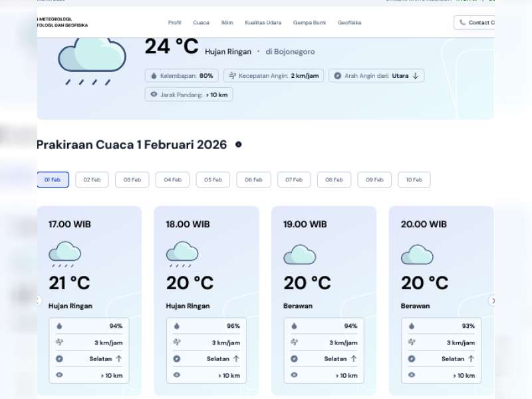Image resolution: width=532 pixels, height=399 pixels.
Task: Open the Cuaca menu
Action: coord(201,23)
